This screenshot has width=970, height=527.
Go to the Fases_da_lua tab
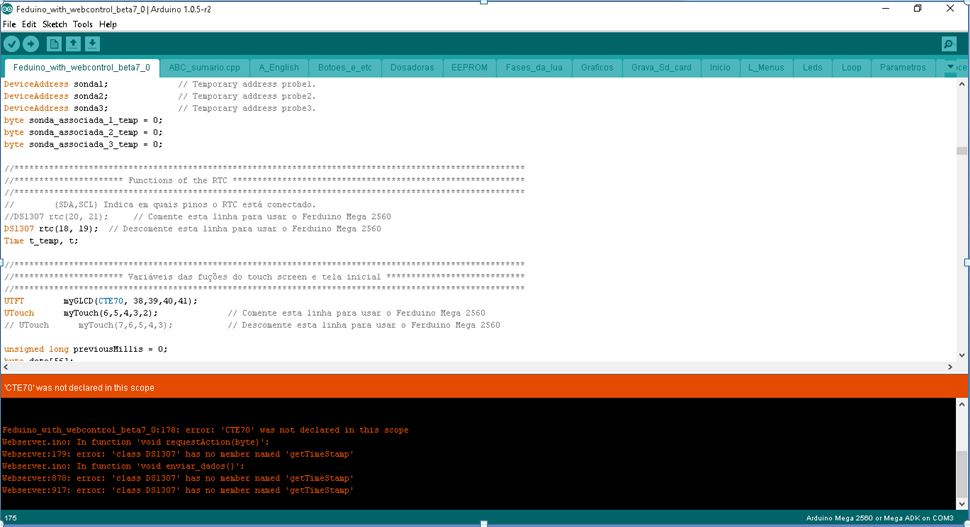pyautogui.click(x=534, y=68)
